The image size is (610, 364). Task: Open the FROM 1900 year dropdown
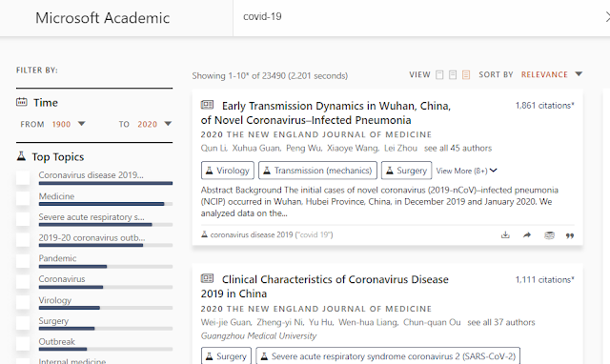69,124
